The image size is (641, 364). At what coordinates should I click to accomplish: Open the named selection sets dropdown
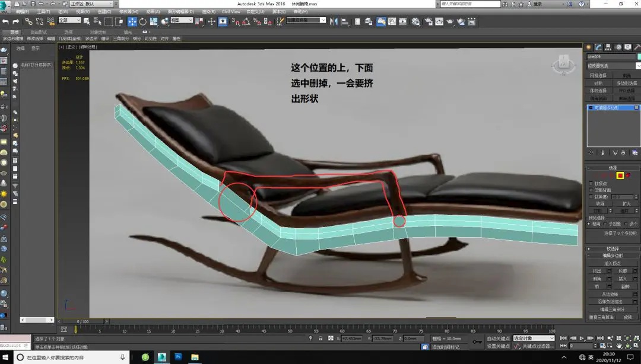(x=306, y=20)
